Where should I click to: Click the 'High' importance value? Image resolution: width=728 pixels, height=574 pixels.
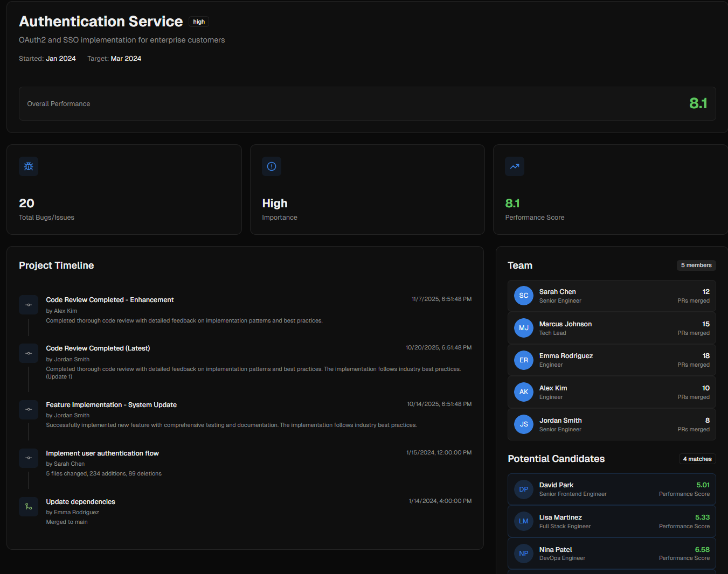[275, 203]
